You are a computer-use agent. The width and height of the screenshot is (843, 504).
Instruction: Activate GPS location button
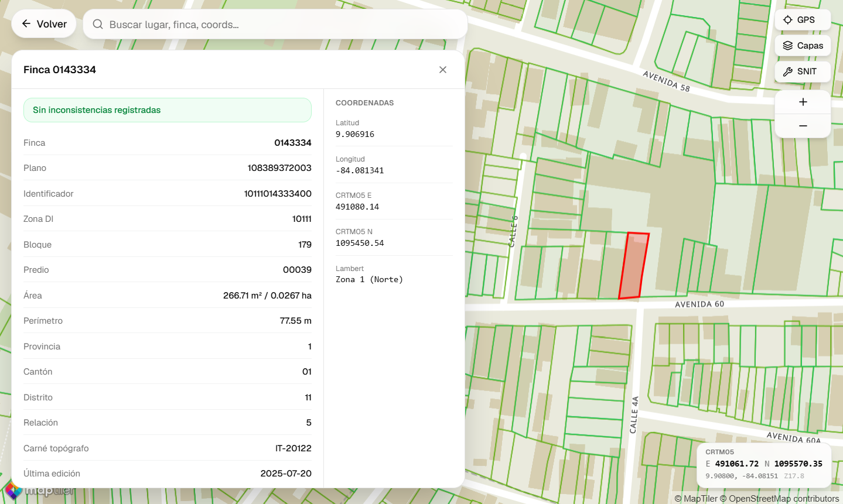click(x=802, y=20)
